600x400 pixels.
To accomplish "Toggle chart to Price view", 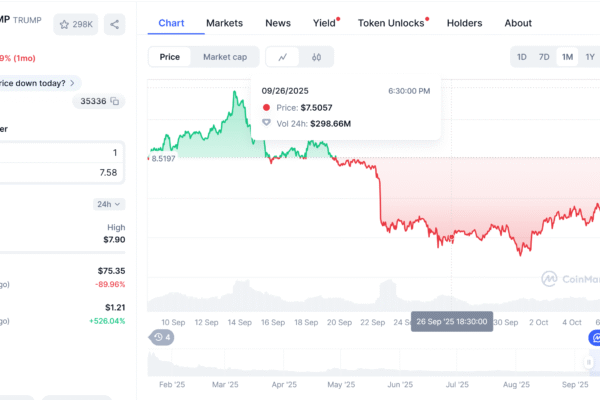I will 170,57.
